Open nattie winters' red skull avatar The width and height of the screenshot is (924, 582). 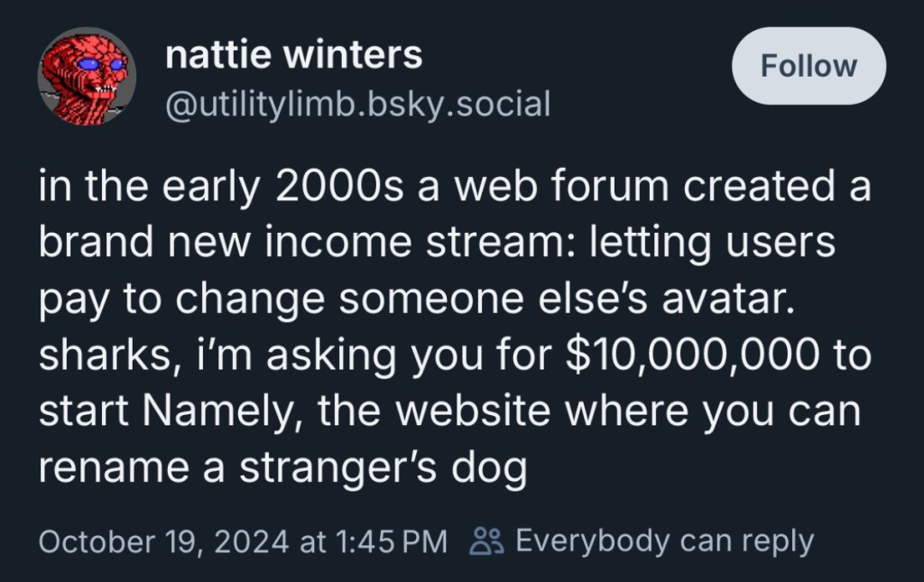[87, 77]
